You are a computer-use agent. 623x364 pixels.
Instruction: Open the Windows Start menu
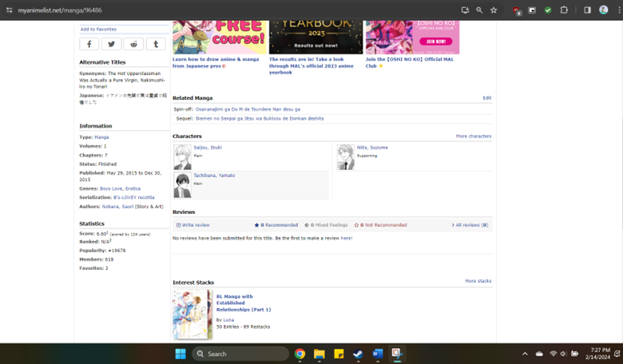coord(181,354)
